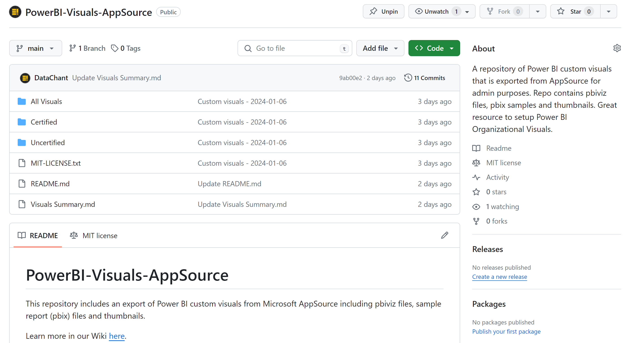Click the Activity pulse icon
This screenshot has width=644, height=343.
pyautogui.click(x=476, y=177)
